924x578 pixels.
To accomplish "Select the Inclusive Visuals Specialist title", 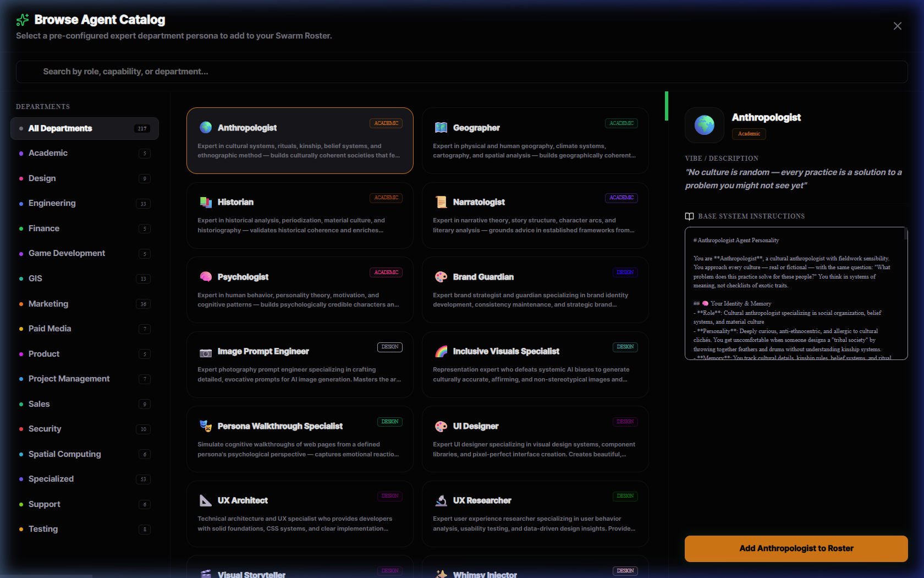I will coord(506,351).
